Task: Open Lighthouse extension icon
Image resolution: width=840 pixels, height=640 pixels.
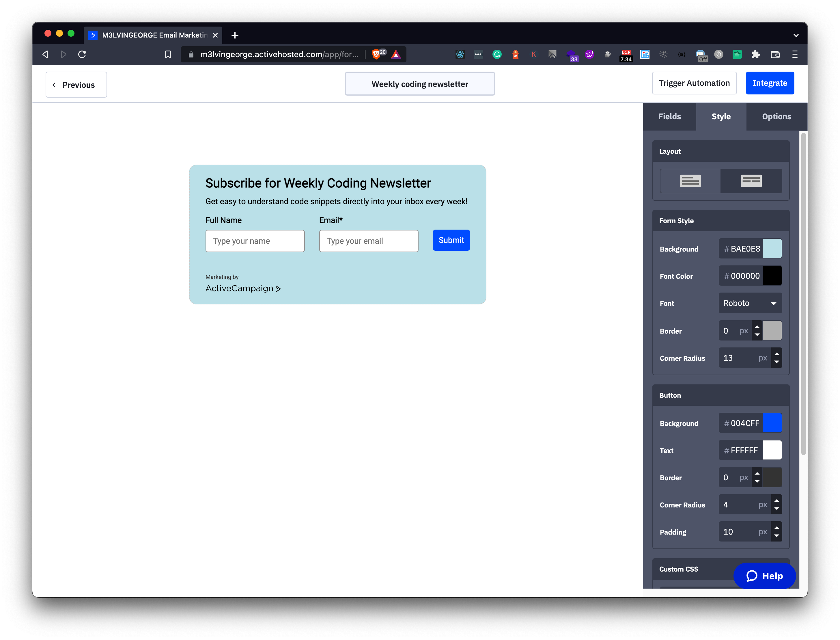Action: pos(516,55)
